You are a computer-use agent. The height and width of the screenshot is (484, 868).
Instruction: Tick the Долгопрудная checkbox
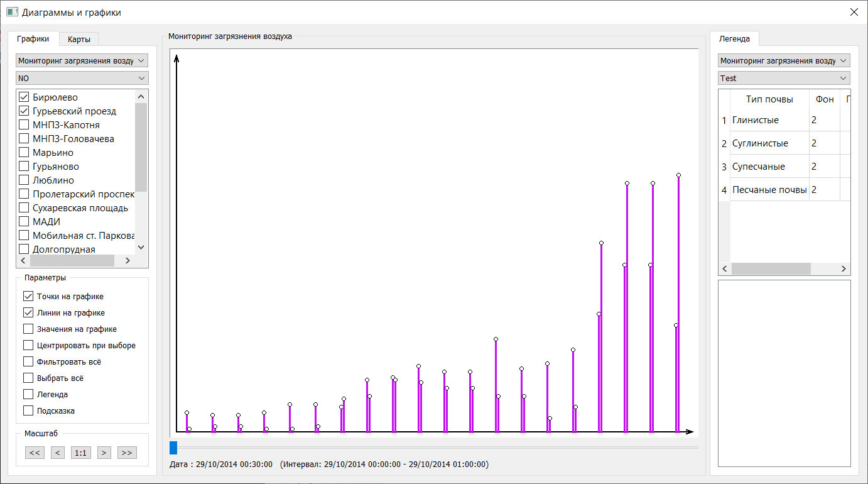pyautogui.click(x=24, y=250)
